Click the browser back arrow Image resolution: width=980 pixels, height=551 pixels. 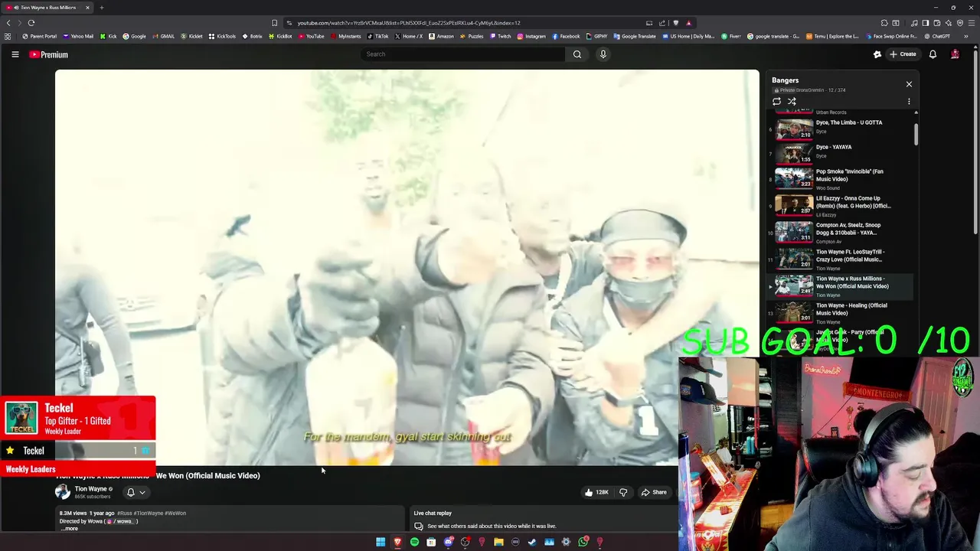coord(8,23)
